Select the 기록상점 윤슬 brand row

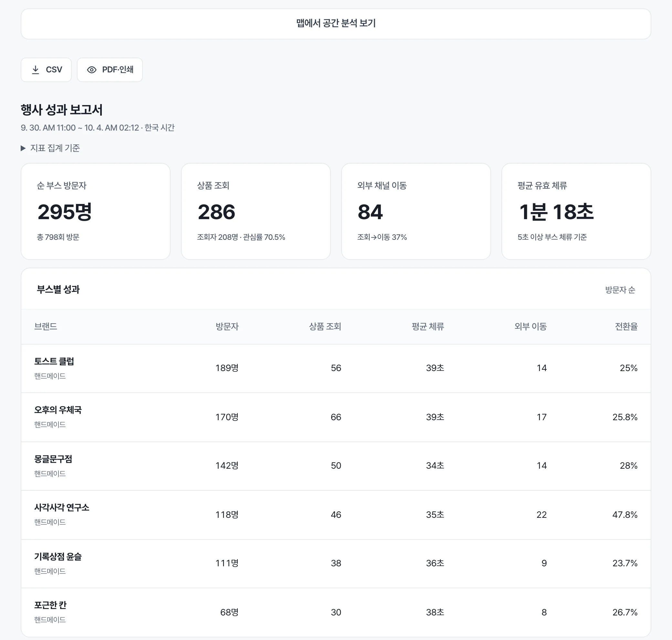point(336,564)
